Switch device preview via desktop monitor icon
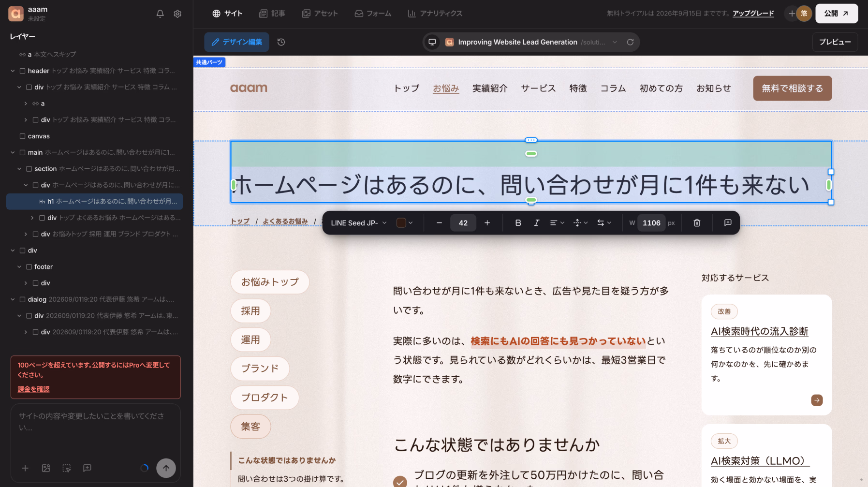This screenshot has height=487, width=868. click(432, 42)
